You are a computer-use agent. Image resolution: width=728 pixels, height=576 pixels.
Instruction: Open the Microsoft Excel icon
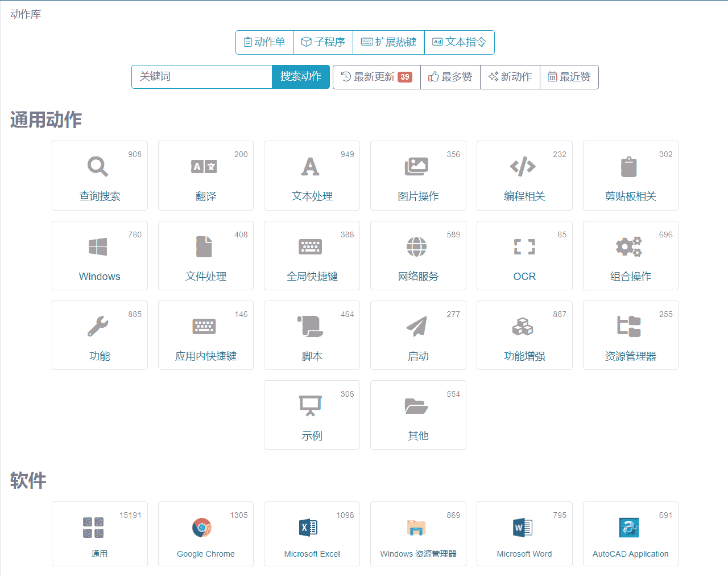308,528
